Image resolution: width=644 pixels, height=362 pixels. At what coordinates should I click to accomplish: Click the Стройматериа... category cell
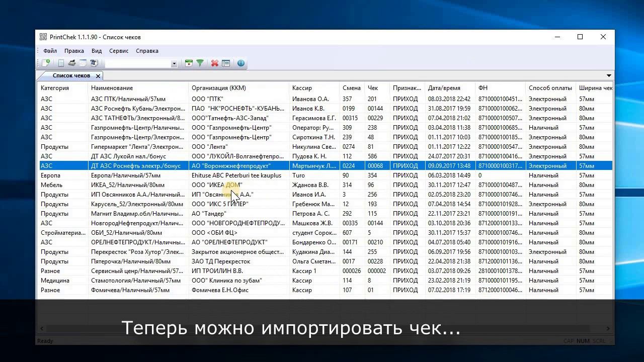63,233
